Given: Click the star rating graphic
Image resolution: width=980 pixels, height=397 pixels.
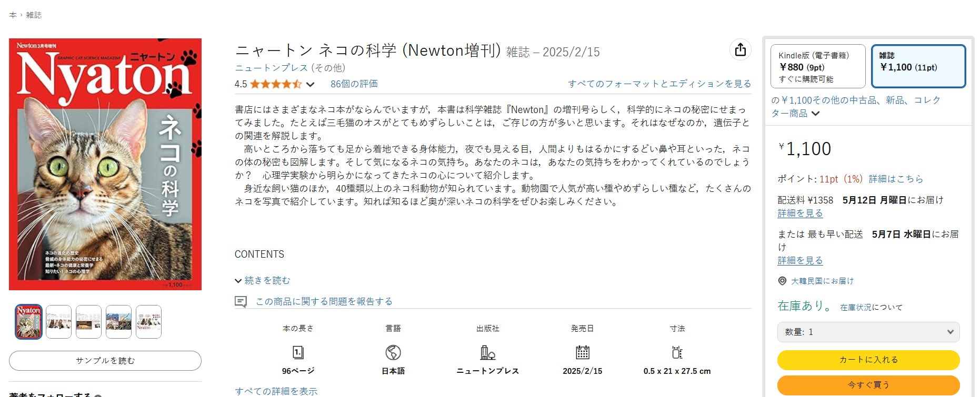Looking at the screenshot, I should pyautogui.click(x=276, y=84).
